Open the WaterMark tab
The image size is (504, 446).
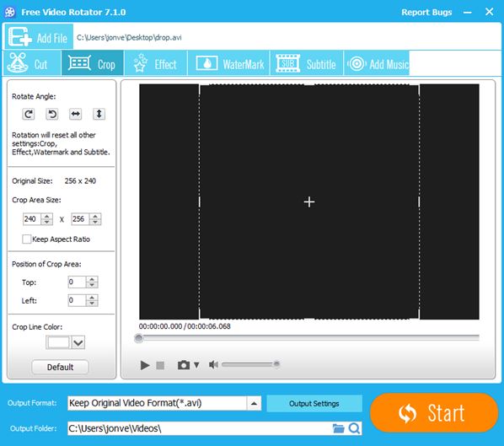click(x=229, y=64)
